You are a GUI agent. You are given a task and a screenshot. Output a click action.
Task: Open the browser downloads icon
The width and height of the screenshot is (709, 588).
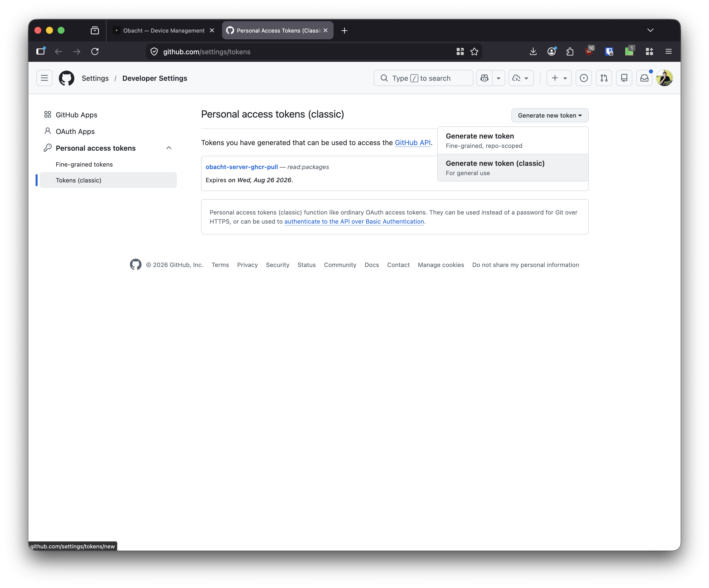tap(533, 51)
